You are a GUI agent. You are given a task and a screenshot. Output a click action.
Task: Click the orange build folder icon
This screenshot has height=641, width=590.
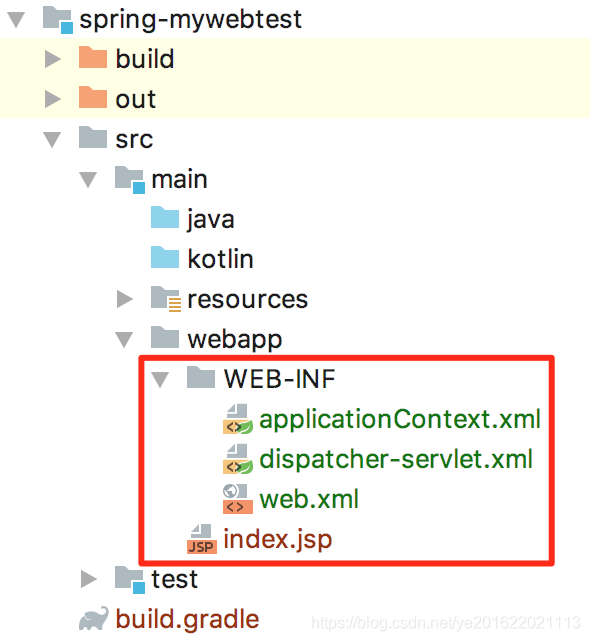pos(93,57)
